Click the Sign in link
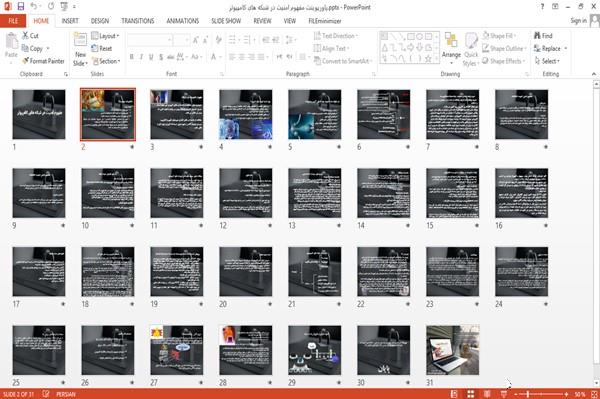600x399 pixels. [x=578, y=21]
